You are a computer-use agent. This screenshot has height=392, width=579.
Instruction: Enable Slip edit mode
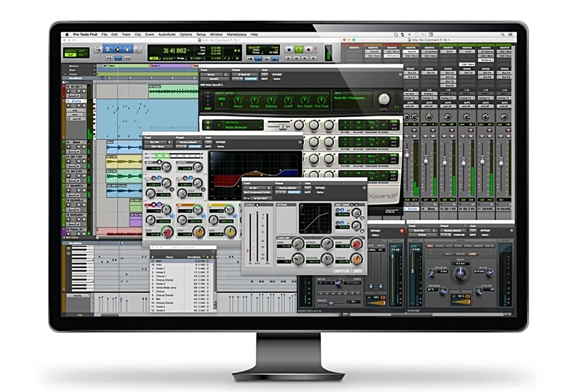click(70, 55)
